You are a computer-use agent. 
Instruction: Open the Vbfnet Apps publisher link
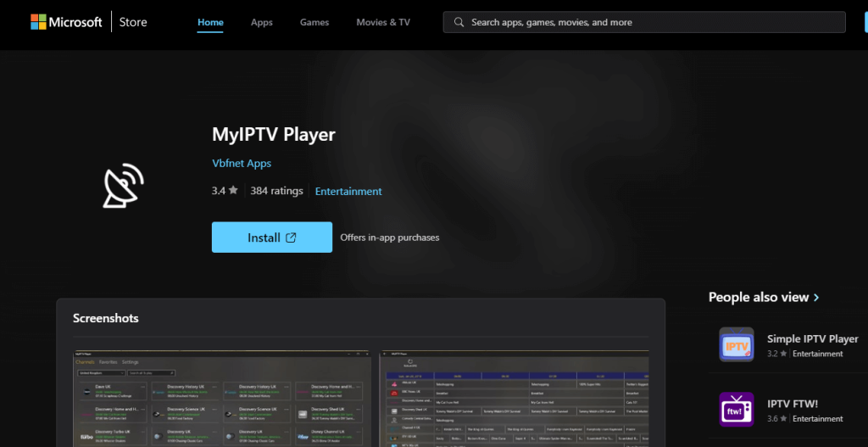tap(242, 164)
